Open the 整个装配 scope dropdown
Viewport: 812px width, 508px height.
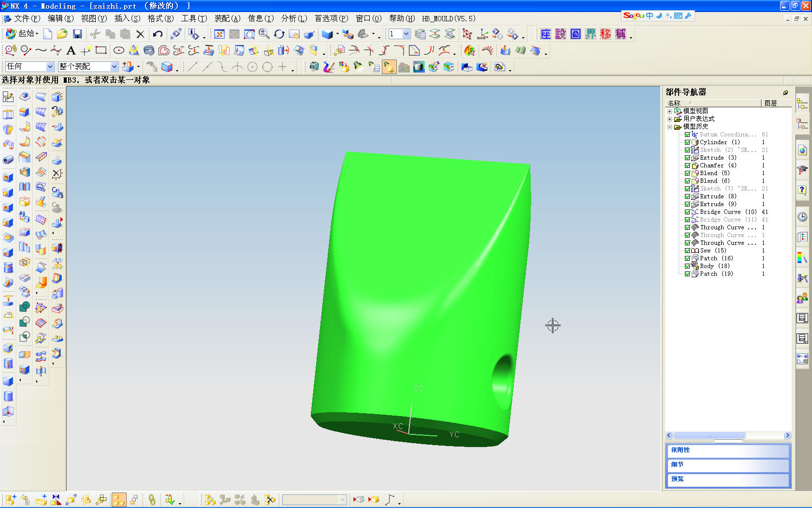point(114,67)
